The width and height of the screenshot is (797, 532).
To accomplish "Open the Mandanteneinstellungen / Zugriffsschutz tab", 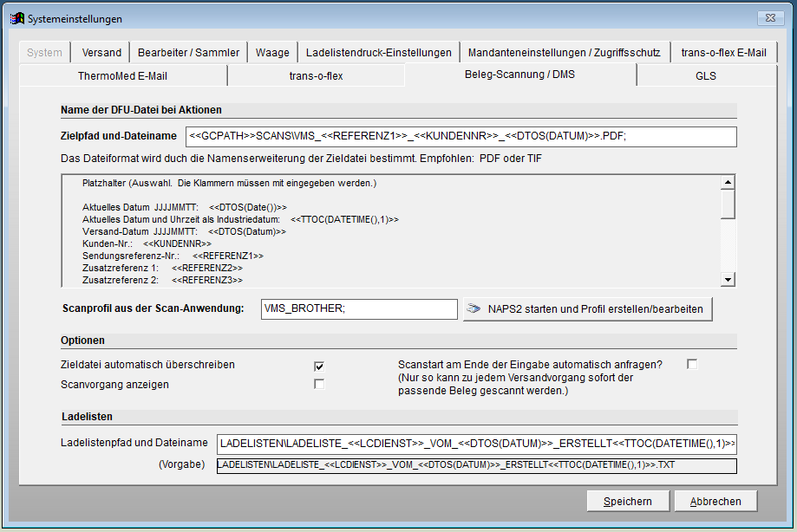I will click(565, 51).
